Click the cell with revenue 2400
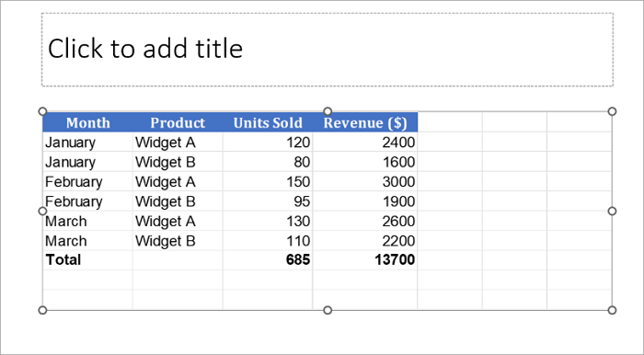 (364, 142)
